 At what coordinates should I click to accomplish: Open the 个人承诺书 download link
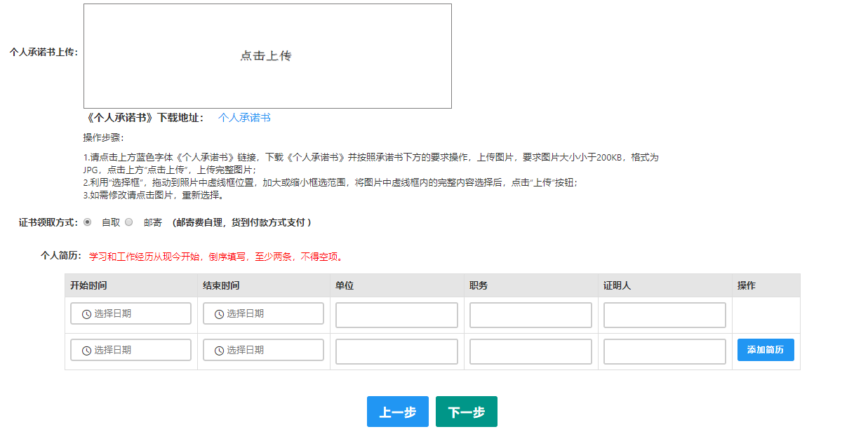pos(244,118)
